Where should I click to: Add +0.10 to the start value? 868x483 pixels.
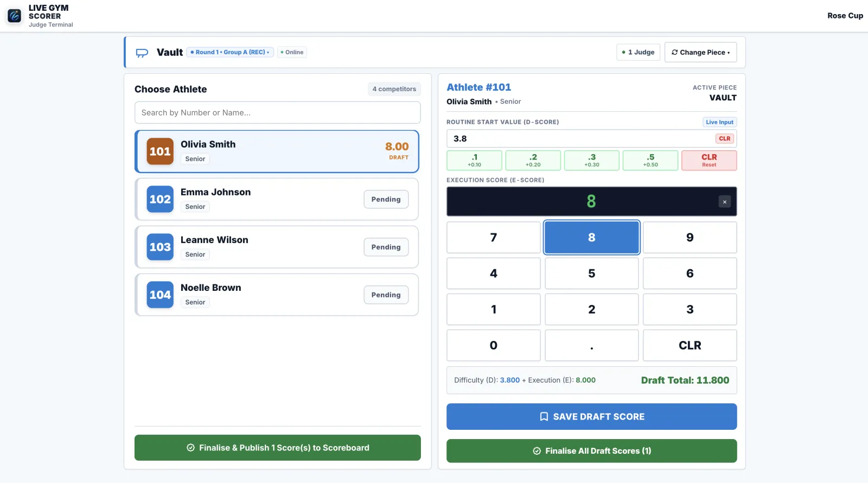tap(474, 160)
